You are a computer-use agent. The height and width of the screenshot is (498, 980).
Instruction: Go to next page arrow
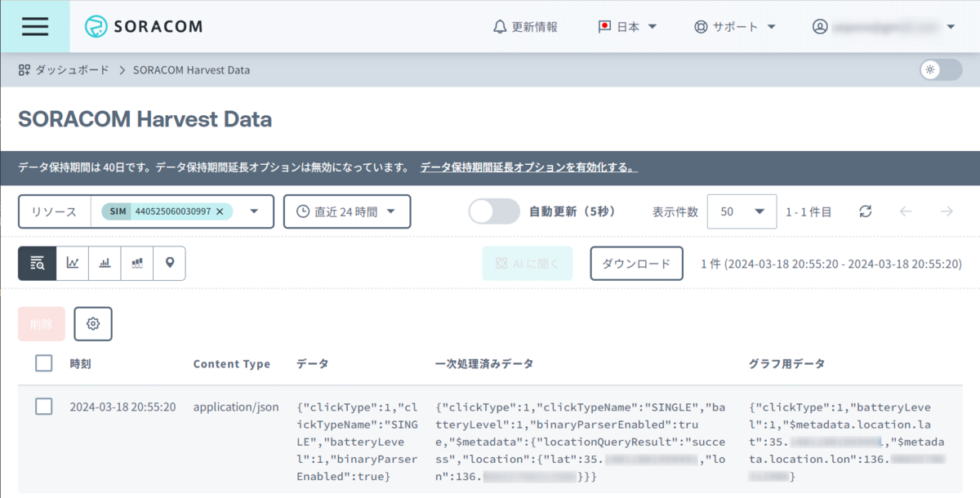click(947, 211)
